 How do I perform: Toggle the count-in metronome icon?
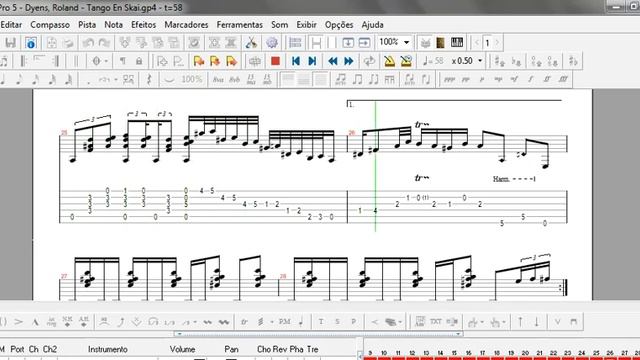(406, 61)
